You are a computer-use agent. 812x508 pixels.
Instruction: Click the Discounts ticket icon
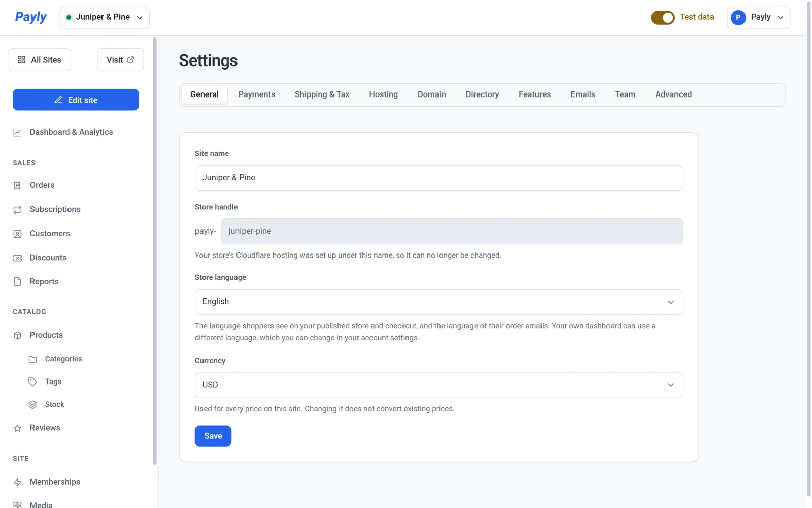(17, 258)
